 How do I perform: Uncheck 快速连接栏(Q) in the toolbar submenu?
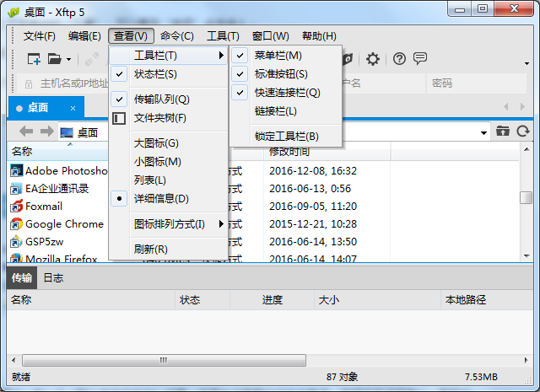tap(287, 93)
